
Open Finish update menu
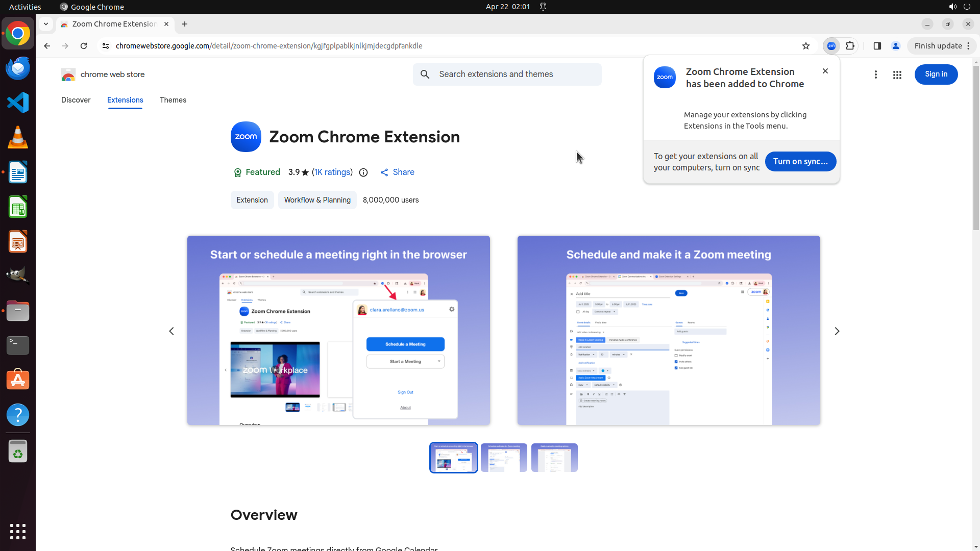pos(942,46)
